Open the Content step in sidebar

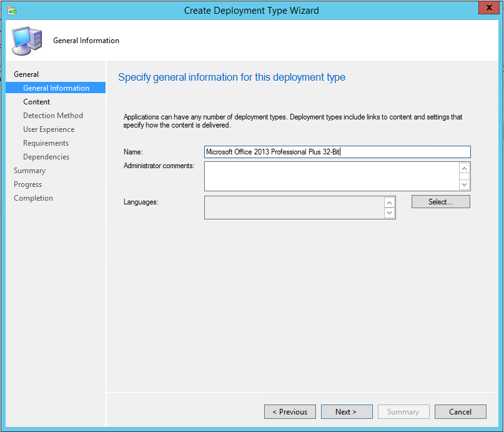pos(37,102)
